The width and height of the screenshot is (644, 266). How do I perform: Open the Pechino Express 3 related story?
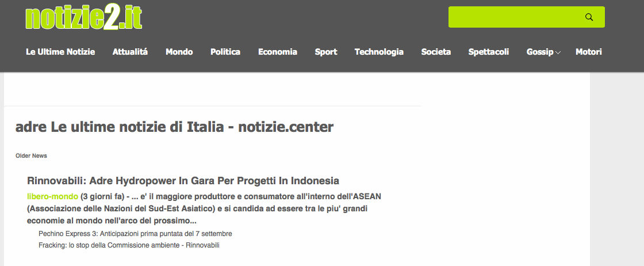pyautogui.click(x=135, y=234)
